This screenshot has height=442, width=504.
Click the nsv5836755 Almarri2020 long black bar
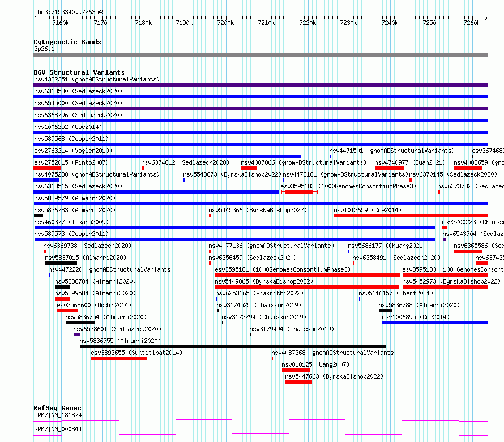[233, 346]
